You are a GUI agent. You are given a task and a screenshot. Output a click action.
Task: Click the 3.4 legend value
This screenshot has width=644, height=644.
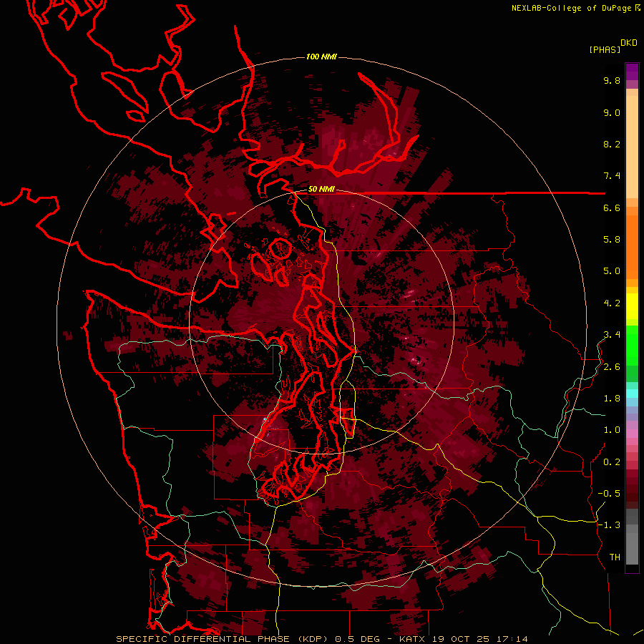[612, 335]
